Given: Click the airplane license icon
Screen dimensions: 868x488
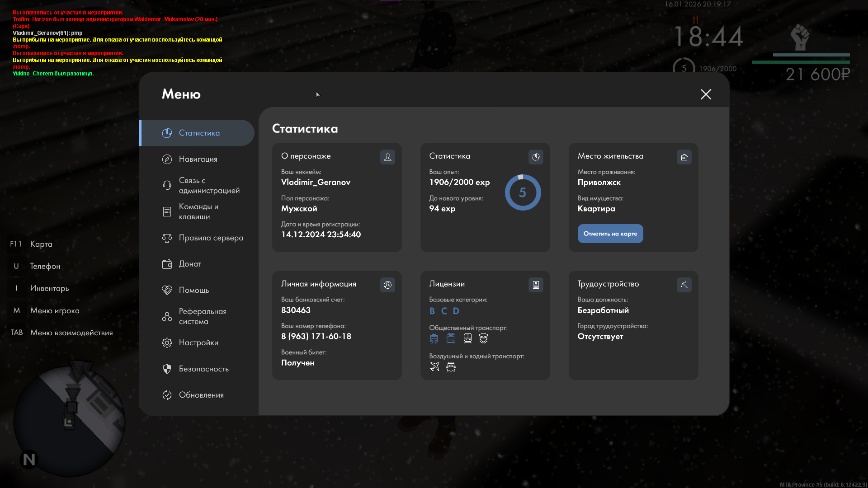Looking at the screenshot, I should (434, 367).
